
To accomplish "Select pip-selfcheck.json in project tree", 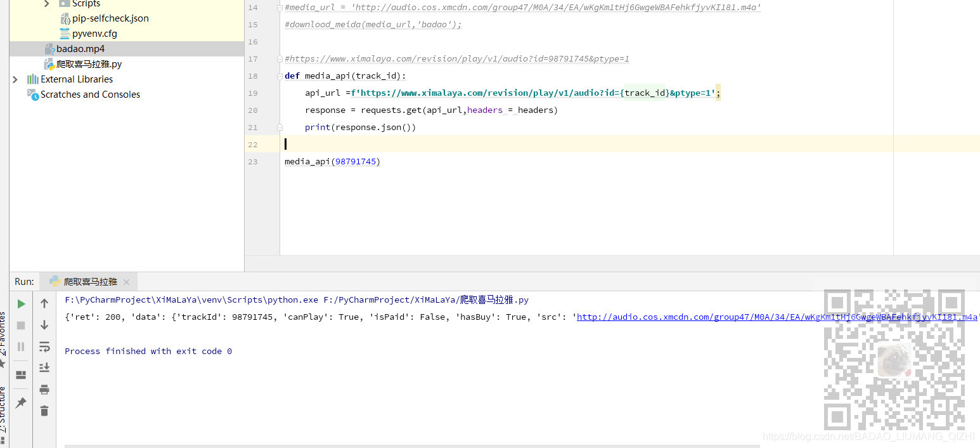I will 110,18.
